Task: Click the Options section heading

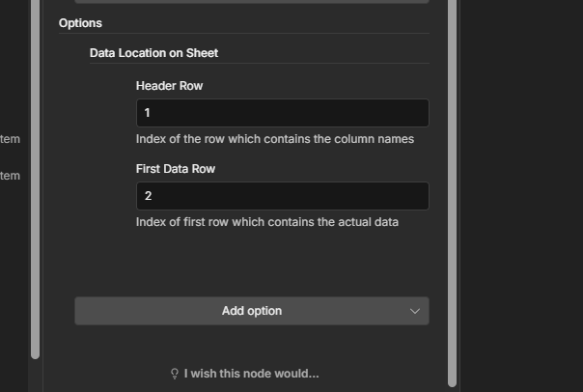Action: pos(80,23)
